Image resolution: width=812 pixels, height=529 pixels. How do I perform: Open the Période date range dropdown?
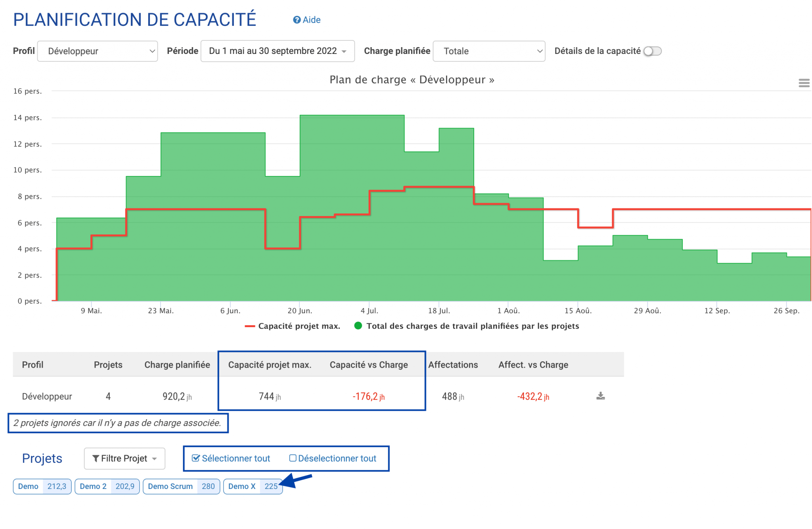[278, 51]
